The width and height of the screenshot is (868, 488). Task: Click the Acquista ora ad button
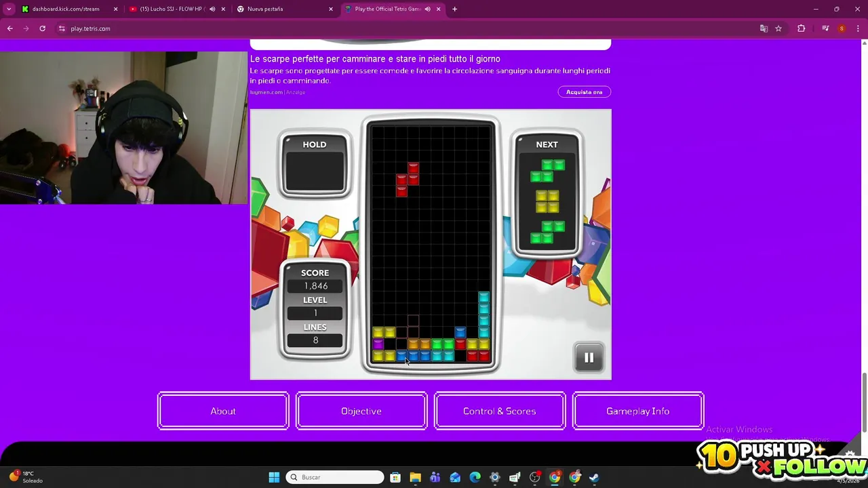pyautogui.click(x=585, y=91)
